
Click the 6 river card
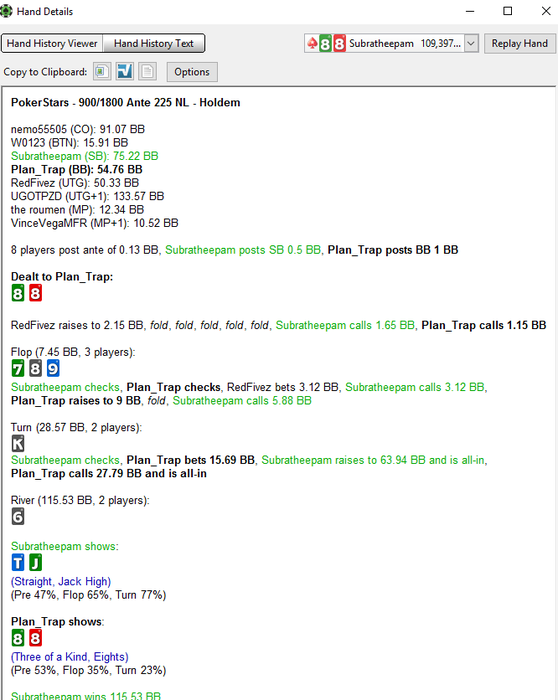[x=18, y=517]
